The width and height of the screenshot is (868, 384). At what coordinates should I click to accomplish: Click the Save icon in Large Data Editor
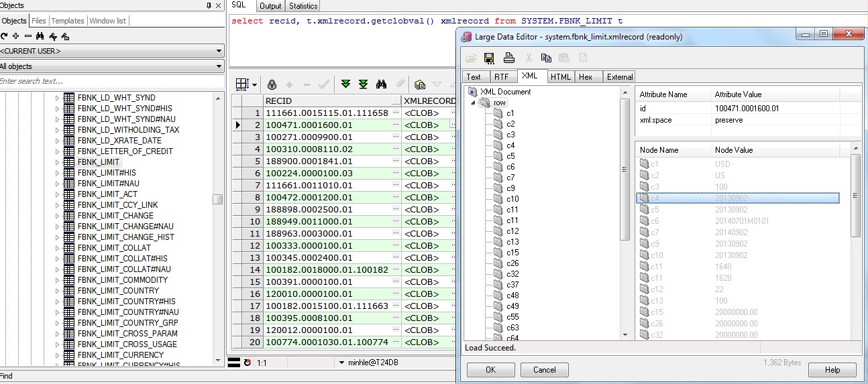489,58
